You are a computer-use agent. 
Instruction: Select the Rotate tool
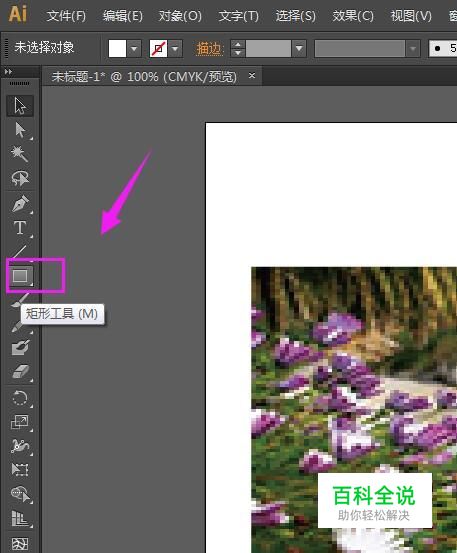point(20,398)
